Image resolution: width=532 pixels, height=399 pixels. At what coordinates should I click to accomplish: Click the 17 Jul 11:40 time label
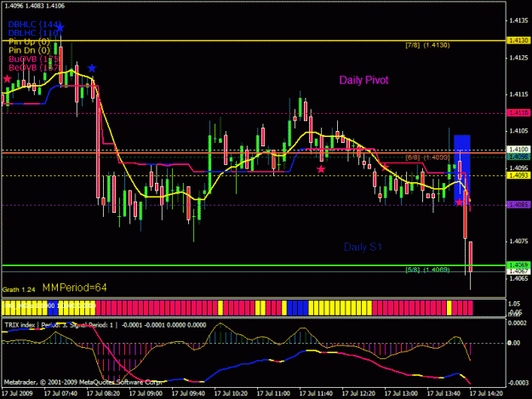[316, 394]
